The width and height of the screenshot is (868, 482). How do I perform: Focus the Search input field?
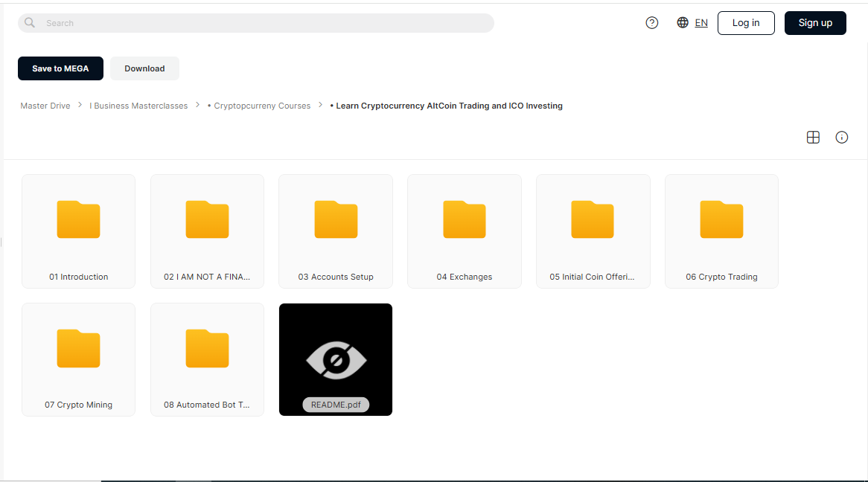(256, 23)
